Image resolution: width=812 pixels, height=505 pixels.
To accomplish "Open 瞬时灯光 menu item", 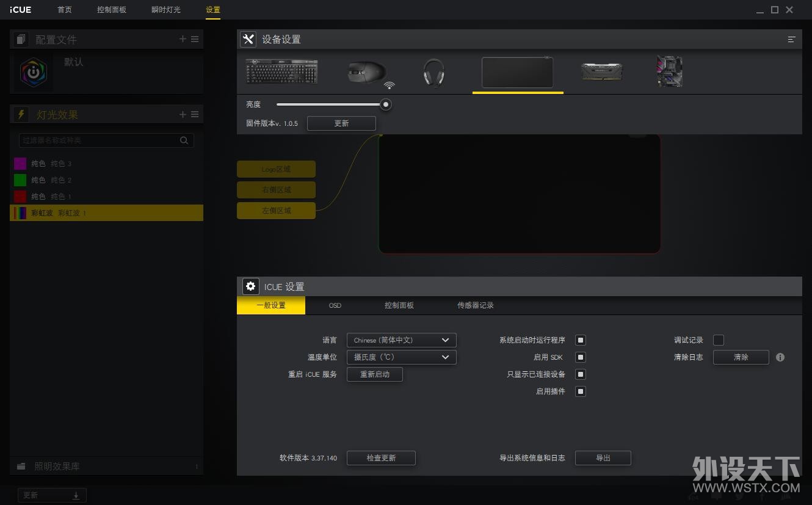I will pos(166,10).
